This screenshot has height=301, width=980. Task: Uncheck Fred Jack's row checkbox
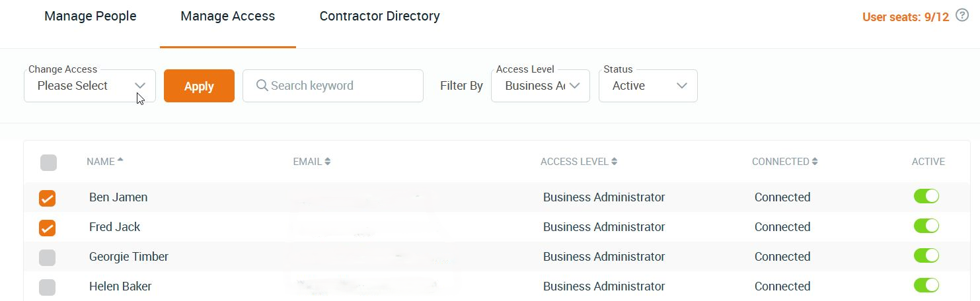(48, 228)
